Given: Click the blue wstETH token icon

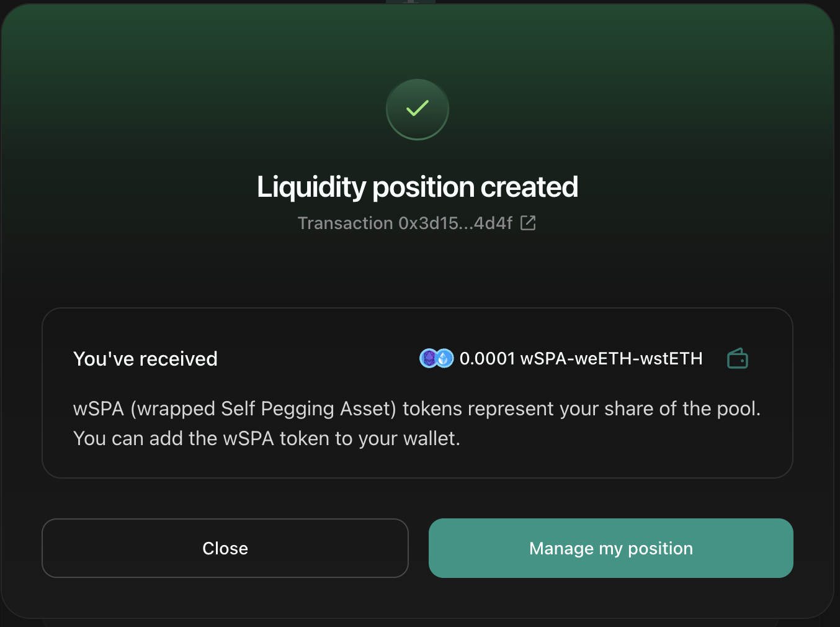Looking at the screenshot, I should click(444, 358).
